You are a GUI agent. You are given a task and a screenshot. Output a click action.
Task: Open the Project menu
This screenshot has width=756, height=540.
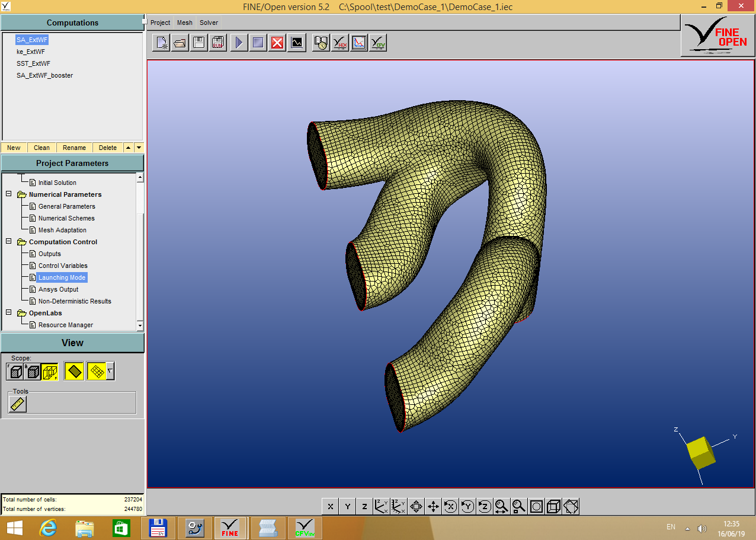pos(161,23)
